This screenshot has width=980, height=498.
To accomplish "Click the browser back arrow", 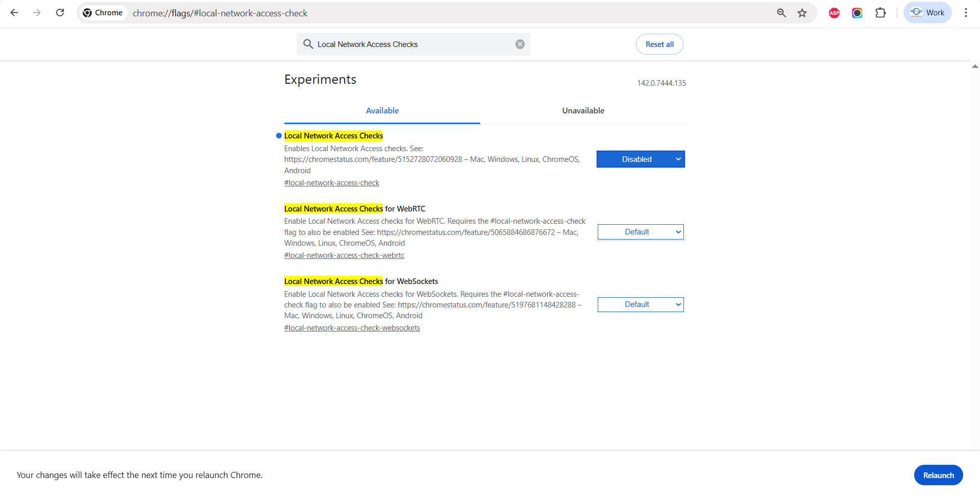I will coord(14,13).
